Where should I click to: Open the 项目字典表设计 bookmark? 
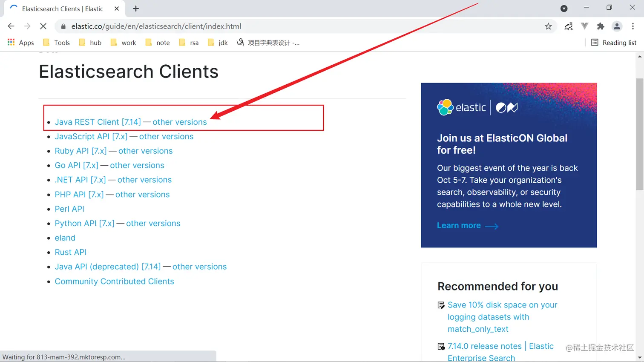click(x=268, y=43)
